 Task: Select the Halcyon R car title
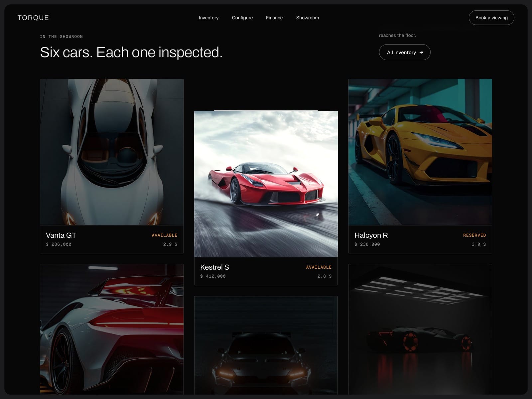tap(371, 235)
